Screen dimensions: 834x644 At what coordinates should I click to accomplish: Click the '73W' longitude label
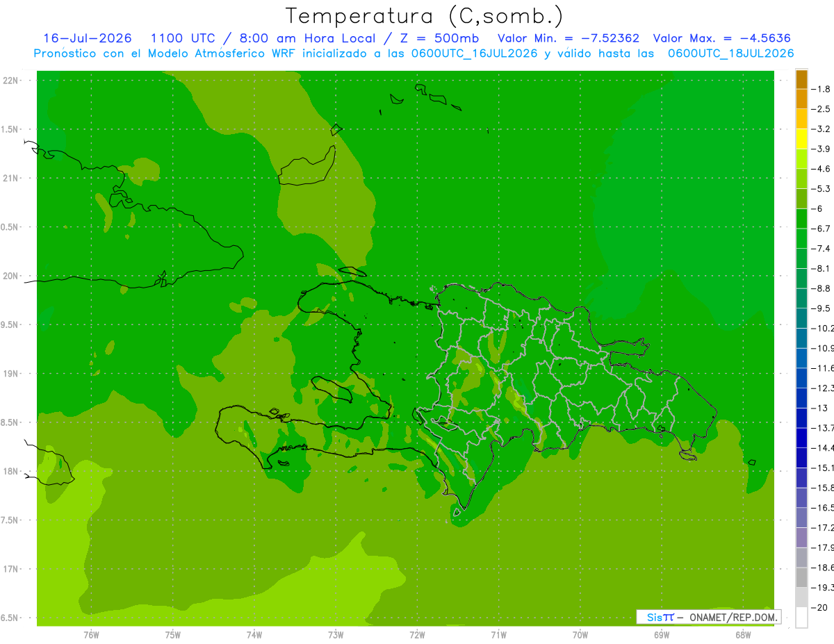[x=336, y=634]
